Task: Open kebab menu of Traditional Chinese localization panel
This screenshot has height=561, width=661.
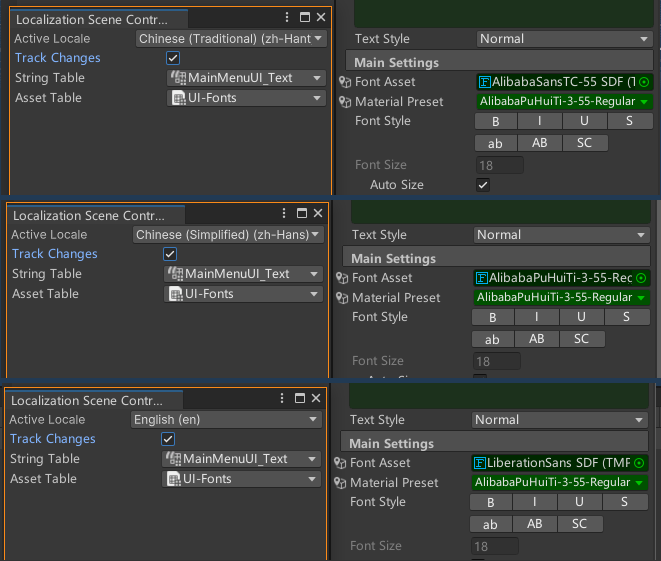Action: pos(287,17)
